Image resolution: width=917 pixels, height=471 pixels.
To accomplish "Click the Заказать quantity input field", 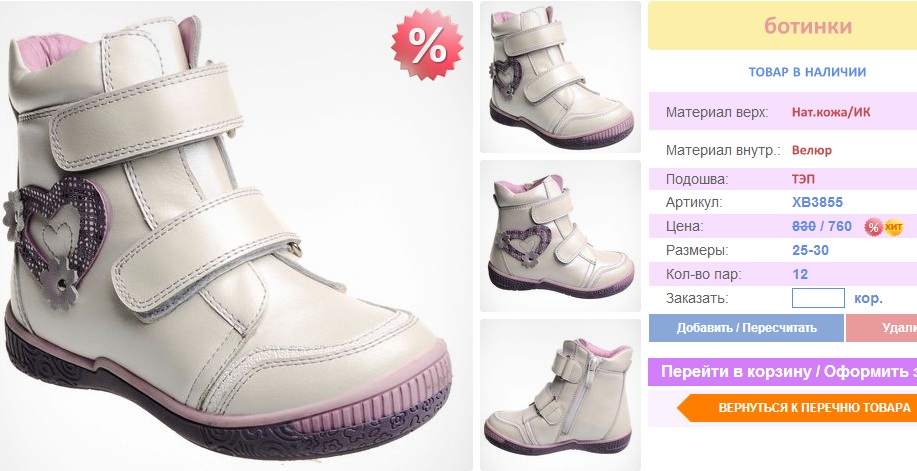I will [818, 298].
